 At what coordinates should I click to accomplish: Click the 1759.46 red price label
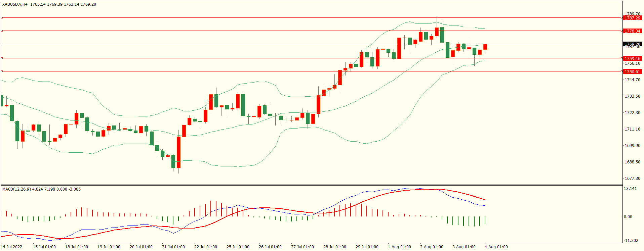click(632, 58)
